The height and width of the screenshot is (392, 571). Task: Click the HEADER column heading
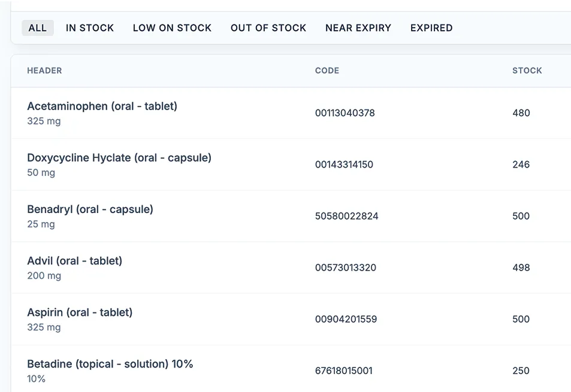click(44, 71)
